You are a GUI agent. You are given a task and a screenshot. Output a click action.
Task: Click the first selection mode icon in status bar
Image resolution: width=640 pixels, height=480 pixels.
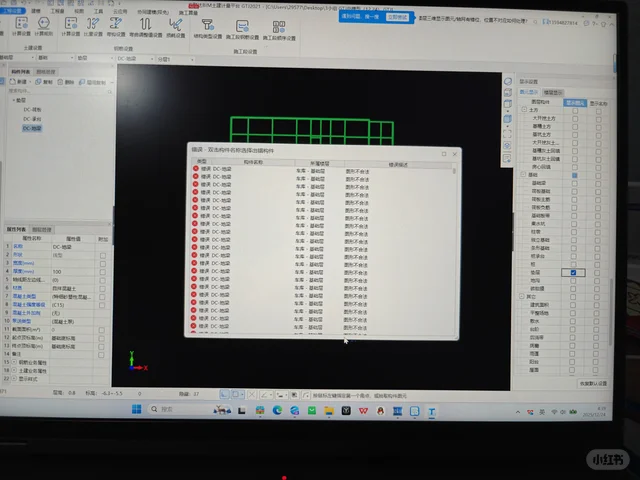tap(224, 394)
